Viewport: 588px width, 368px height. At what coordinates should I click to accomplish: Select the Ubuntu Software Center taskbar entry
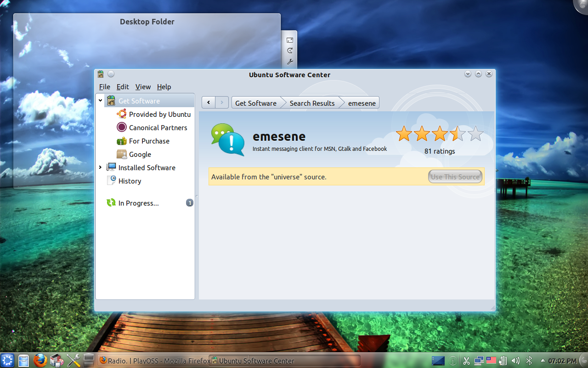click(285, 361)
